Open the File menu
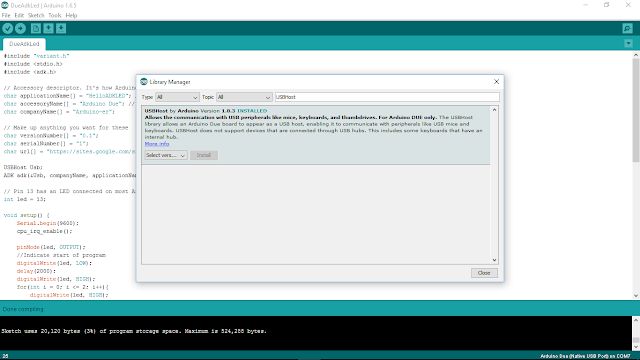Screen dimensions: 640x360 click(x=6, y=16)
